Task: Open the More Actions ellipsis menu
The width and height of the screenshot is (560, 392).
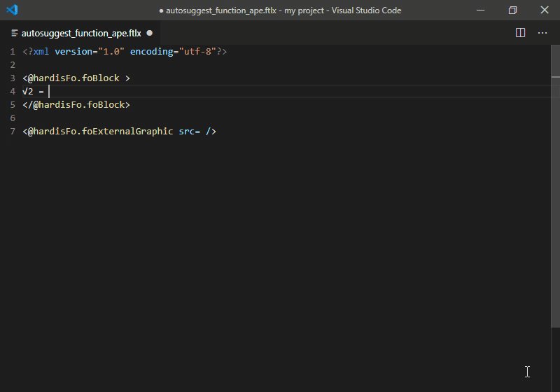Action: (542, 33)
